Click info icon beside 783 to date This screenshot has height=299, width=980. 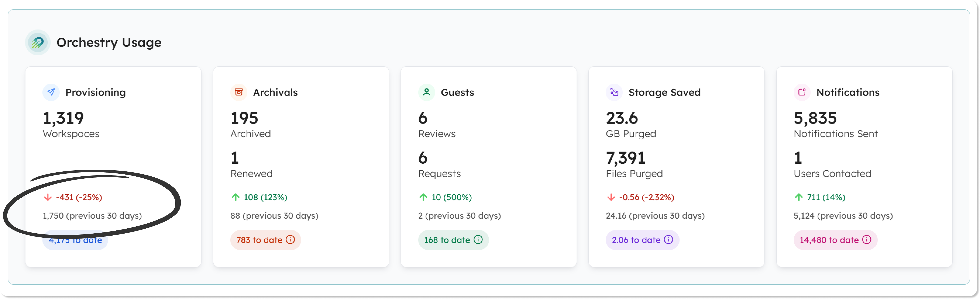290,239
